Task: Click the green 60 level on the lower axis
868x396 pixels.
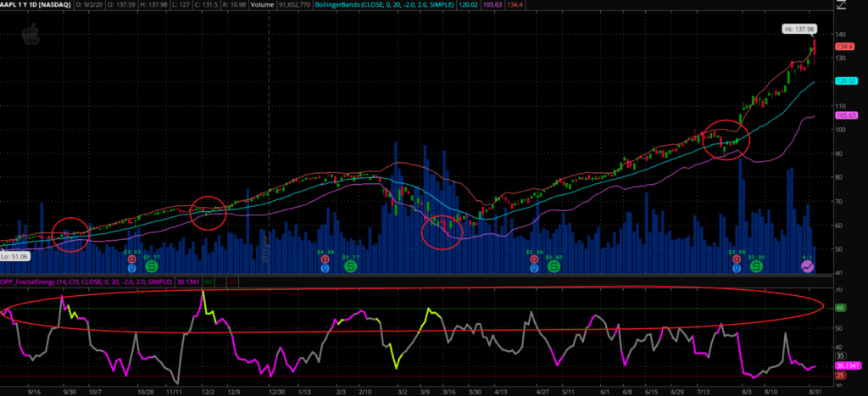Action: [839, 307]
